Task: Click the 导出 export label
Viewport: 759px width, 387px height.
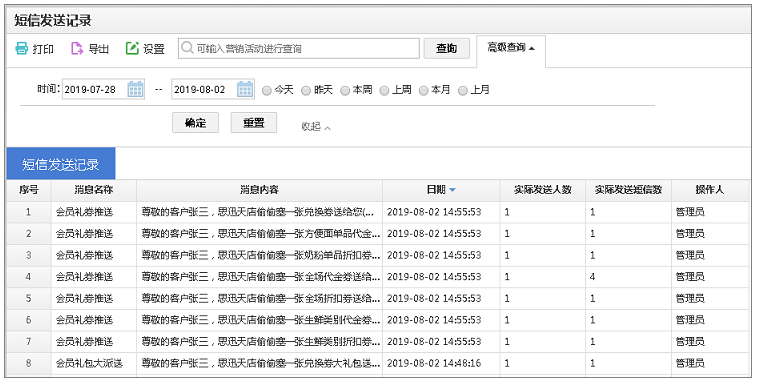Action: [x=99, y=49]
